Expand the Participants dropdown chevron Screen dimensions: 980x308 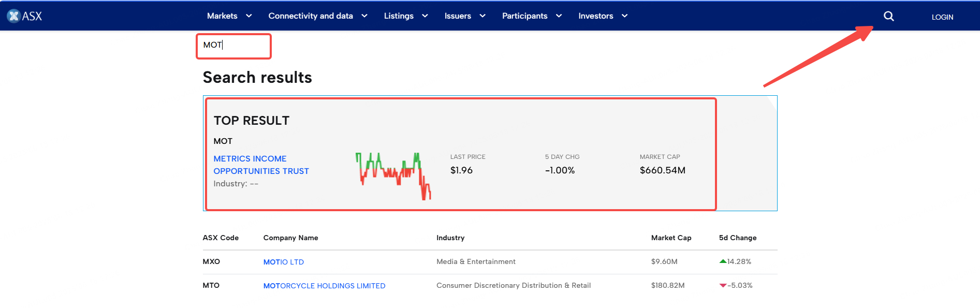click(x=559, y=16)
